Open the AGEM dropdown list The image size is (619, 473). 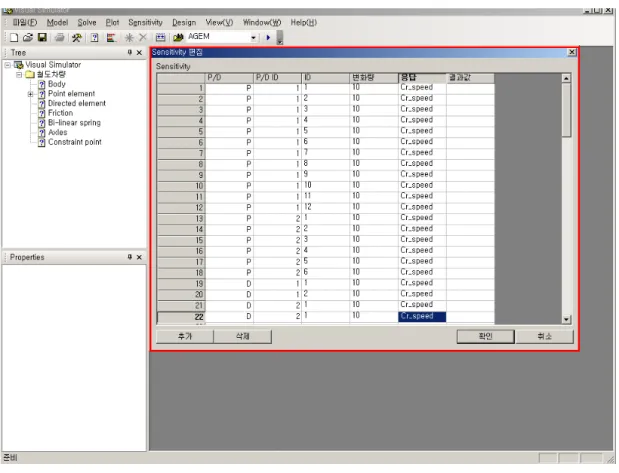253,38
